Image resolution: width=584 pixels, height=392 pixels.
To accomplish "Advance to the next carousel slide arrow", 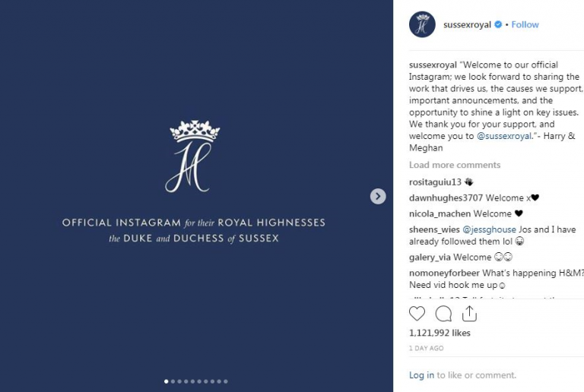I will [378, 196].
